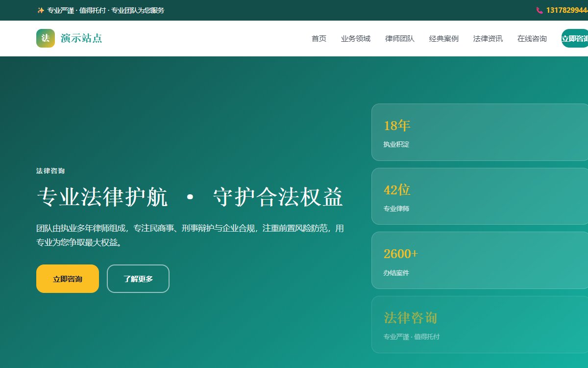Open the 首页 menu item
This screenshot has height=368, width=588.
(319, 38)
